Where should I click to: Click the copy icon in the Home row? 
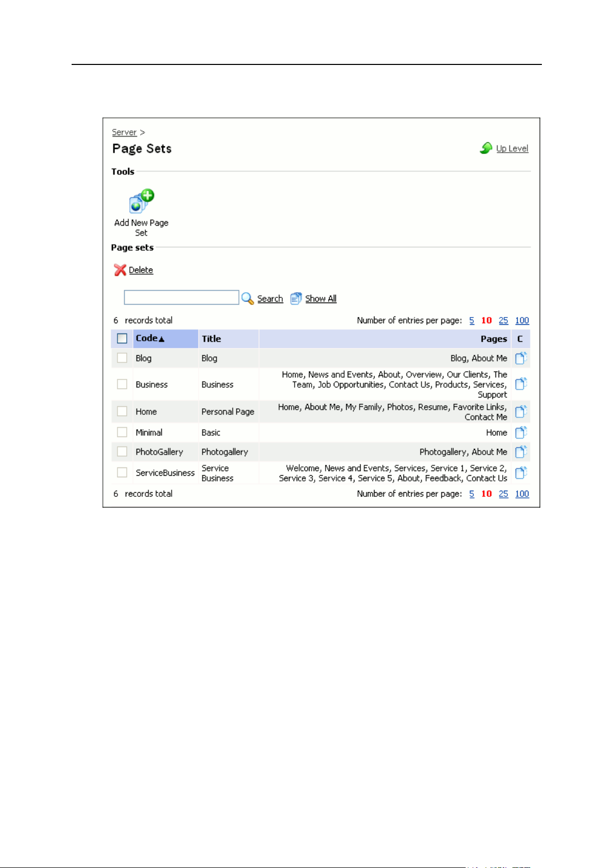[x=521, y=411]
